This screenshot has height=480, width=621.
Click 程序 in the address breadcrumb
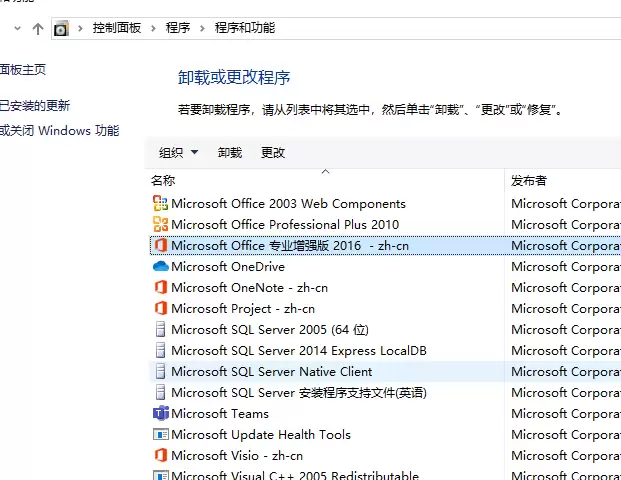click(x=178, y=28)
